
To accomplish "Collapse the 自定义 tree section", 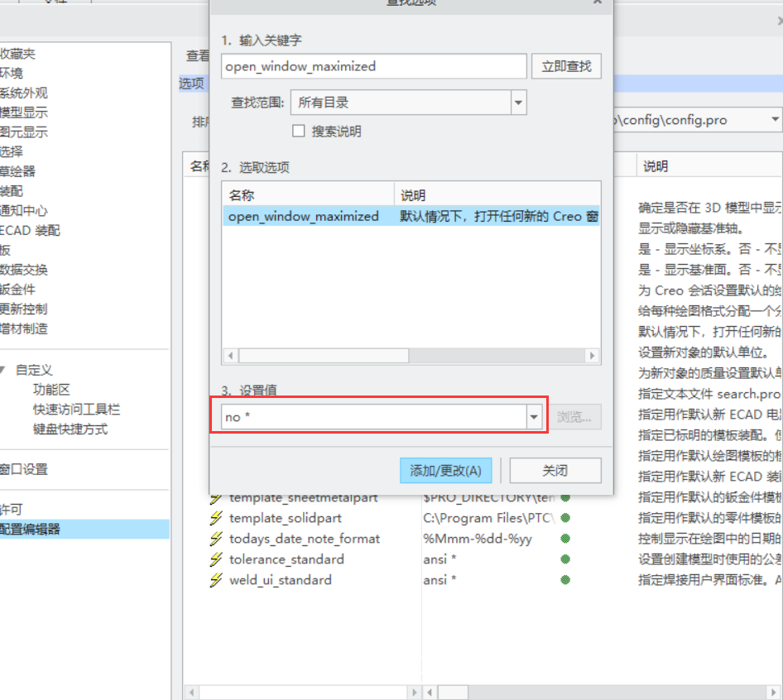I will coord(2,370).
